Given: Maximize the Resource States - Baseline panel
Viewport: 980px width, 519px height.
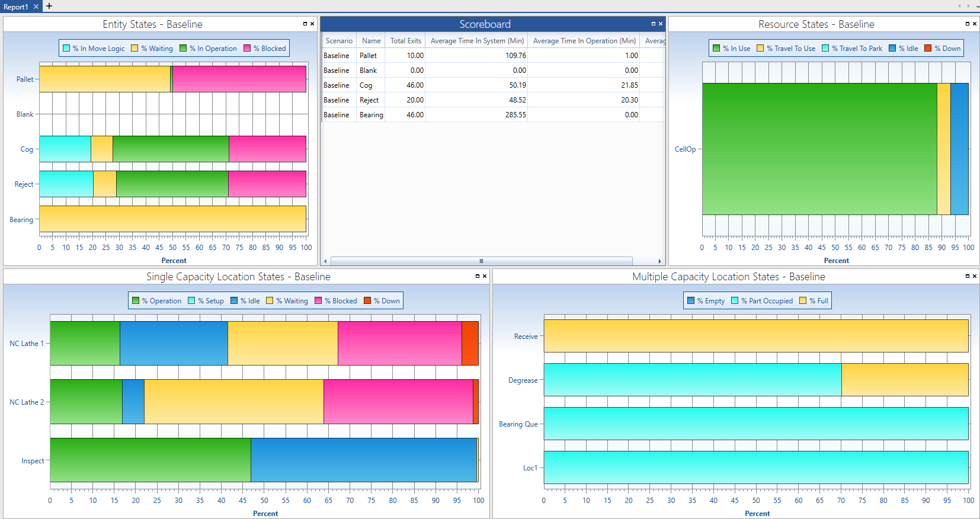Looking at the screenshot, I should click(968, 24).
